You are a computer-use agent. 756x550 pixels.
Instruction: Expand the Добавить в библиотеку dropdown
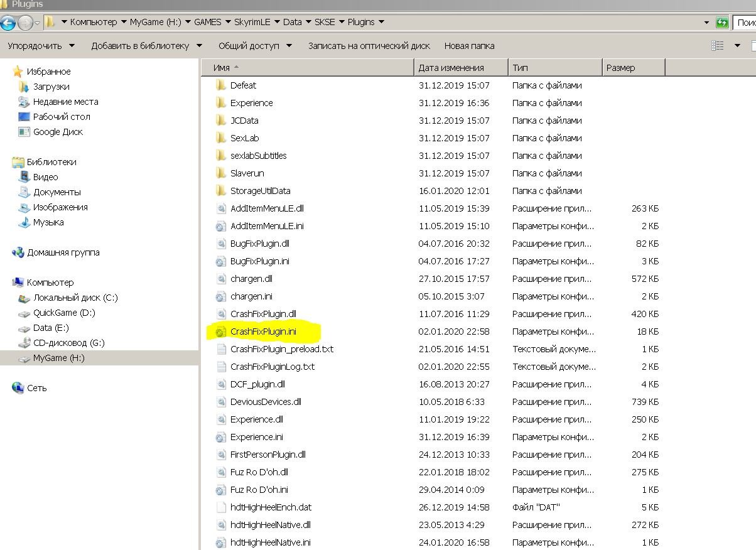pos(146,46)
